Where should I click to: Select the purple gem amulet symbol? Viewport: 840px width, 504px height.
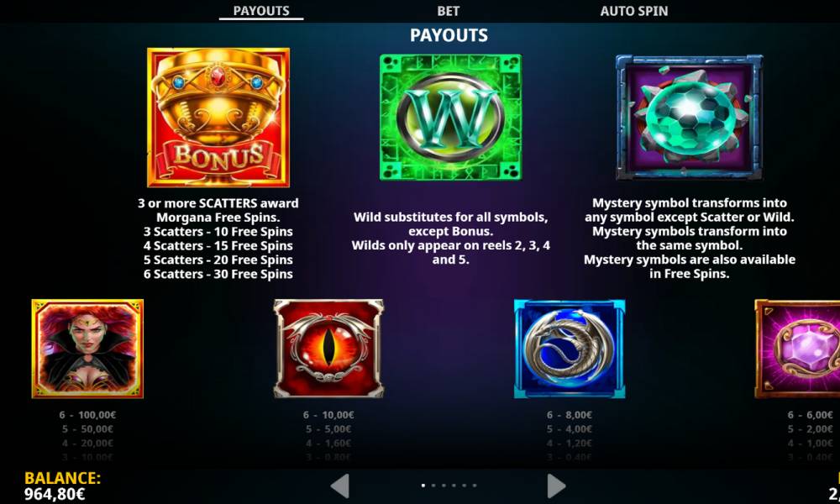point(797,349)
